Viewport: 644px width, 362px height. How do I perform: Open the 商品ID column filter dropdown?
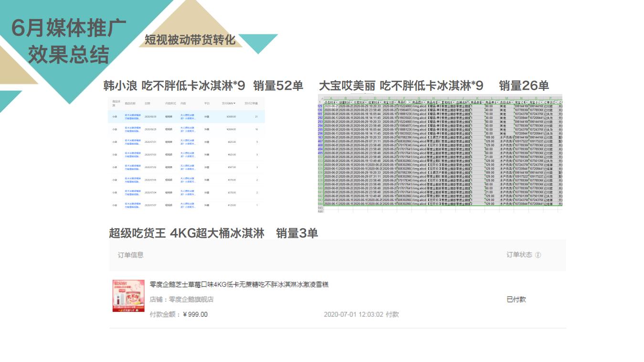coord(409,102)
